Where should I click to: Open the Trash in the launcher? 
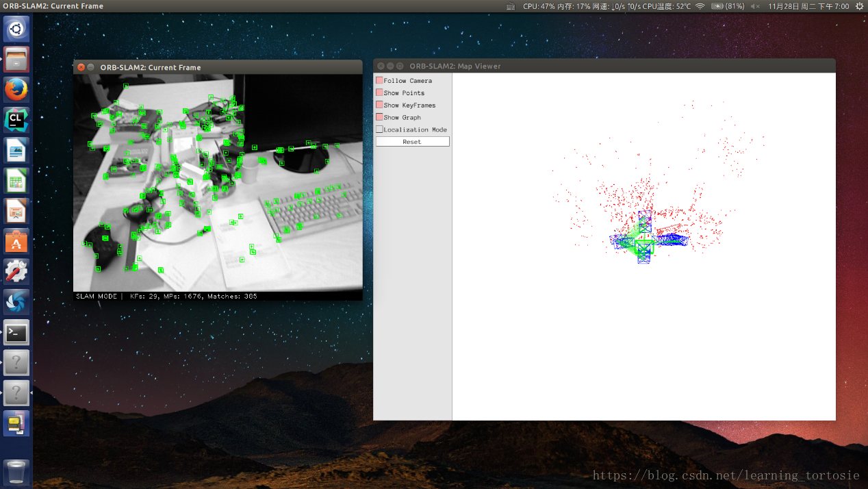[x=16, y=472]
